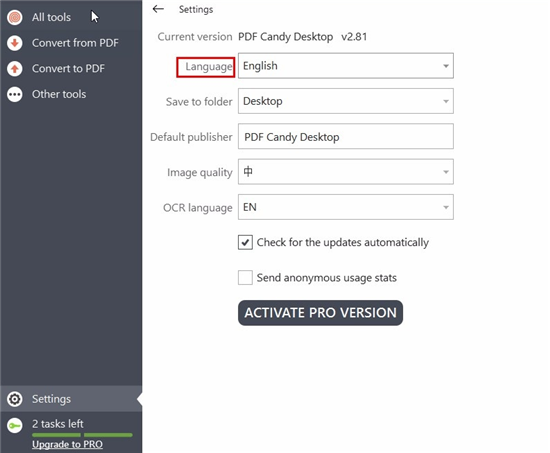Click the Image quality label
The width and height of the screenshot is (550, 453).
coord(200,172)
